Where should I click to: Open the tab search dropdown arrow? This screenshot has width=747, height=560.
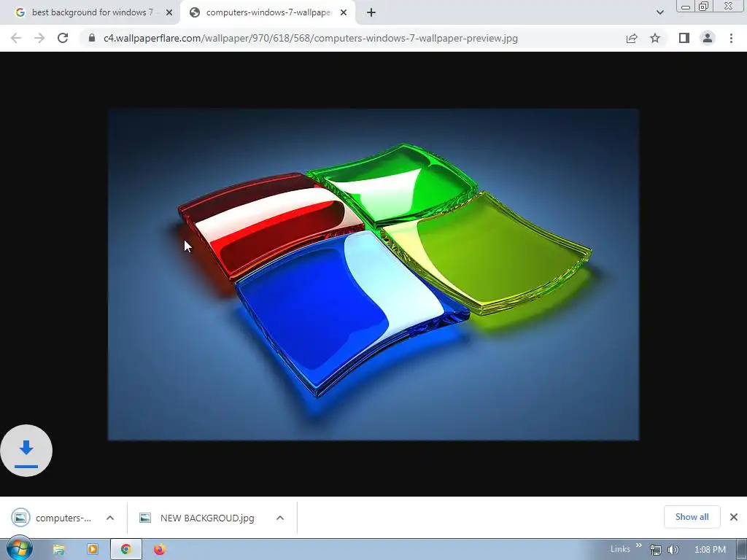click(x=659, y=13)
